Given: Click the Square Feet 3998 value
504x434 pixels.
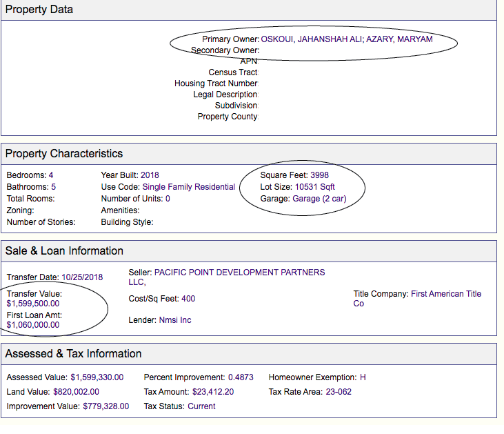Looking at the screenshot, I should 319,175.
